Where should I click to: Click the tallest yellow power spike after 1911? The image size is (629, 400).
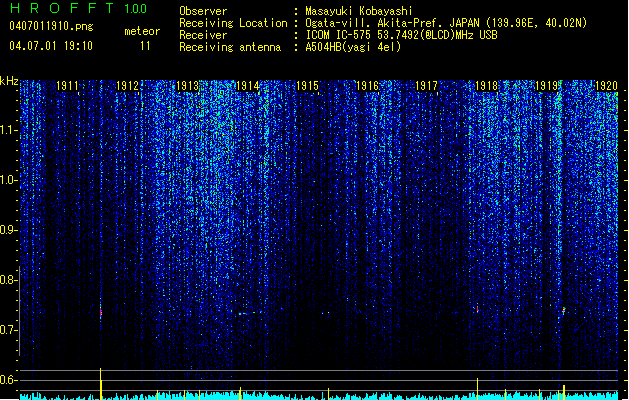click(x=100, y=384)
